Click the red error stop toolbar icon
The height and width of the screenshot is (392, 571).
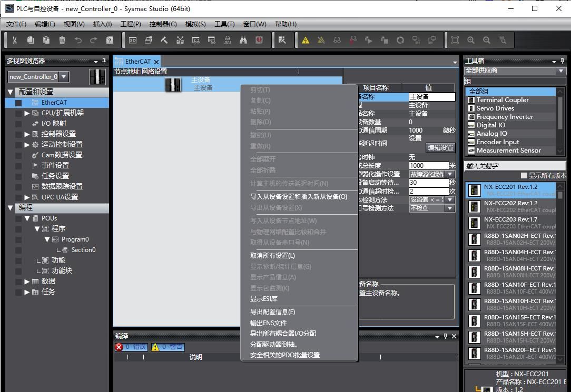click(x=259, y=40)
